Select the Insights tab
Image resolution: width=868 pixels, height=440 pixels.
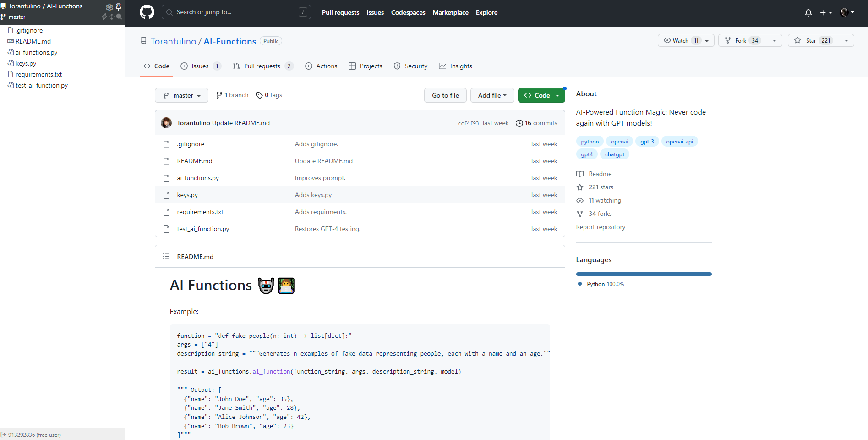click(455, 66)
